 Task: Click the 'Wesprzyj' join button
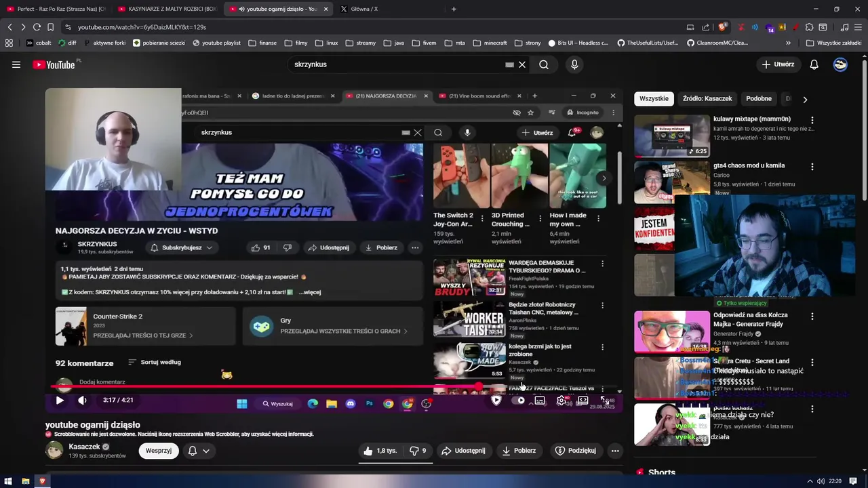point(158,451)
